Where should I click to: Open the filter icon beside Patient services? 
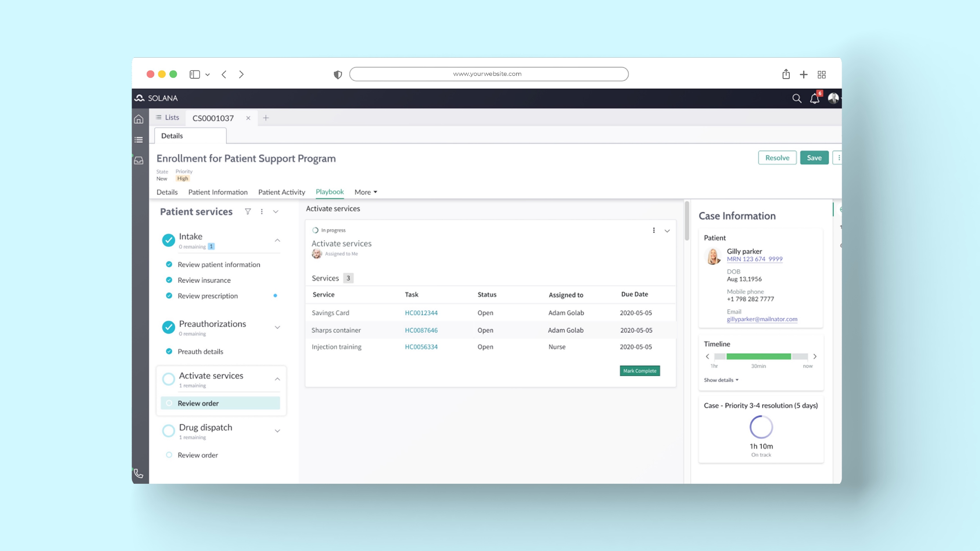(248, 212)
